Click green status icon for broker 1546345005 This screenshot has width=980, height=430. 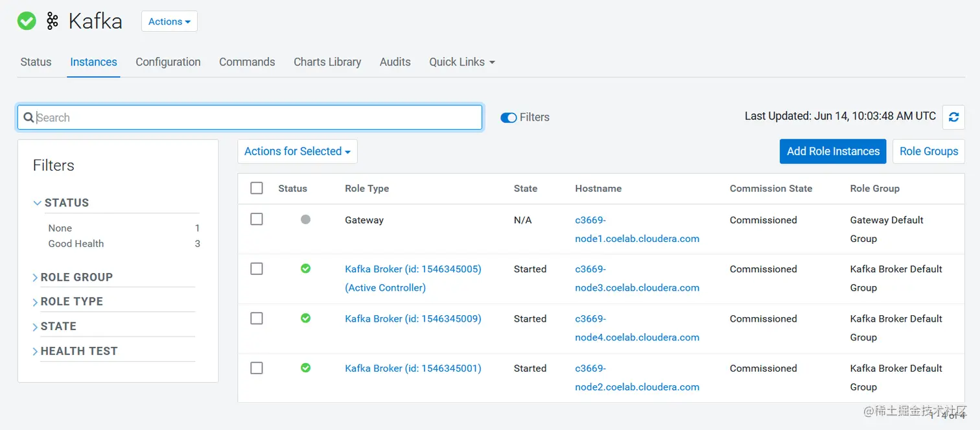[x=306, y=269]
